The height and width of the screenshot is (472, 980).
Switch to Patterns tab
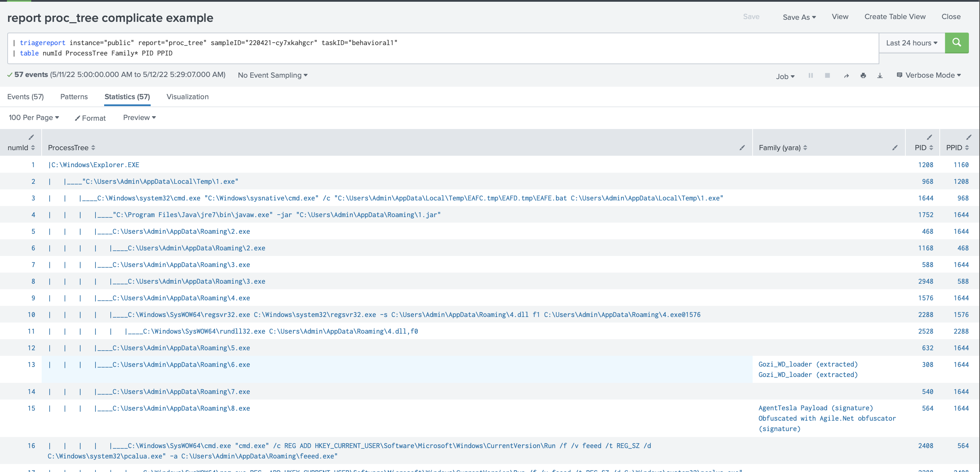[74, 96]
